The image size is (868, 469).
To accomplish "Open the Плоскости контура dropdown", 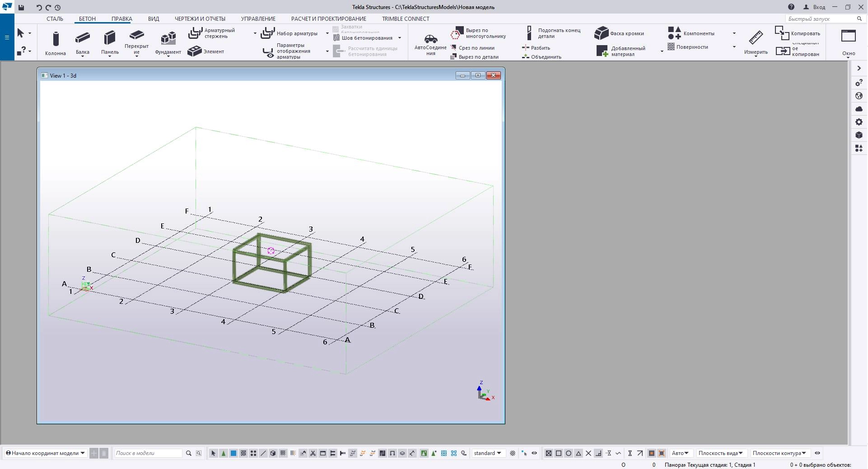I will click(779, 453).
